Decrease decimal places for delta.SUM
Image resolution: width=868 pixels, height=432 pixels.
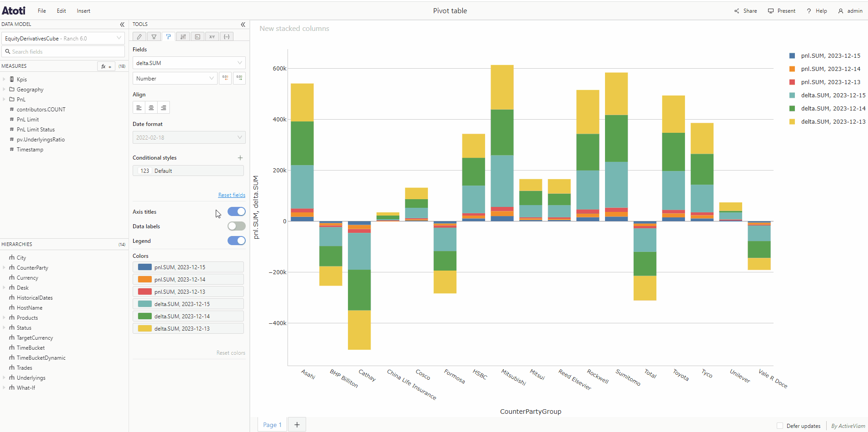tap(225, 78)
